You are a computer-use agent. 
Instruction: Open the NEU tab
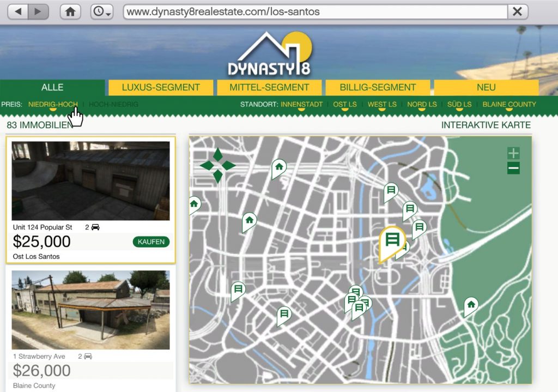tap(486, 87)
